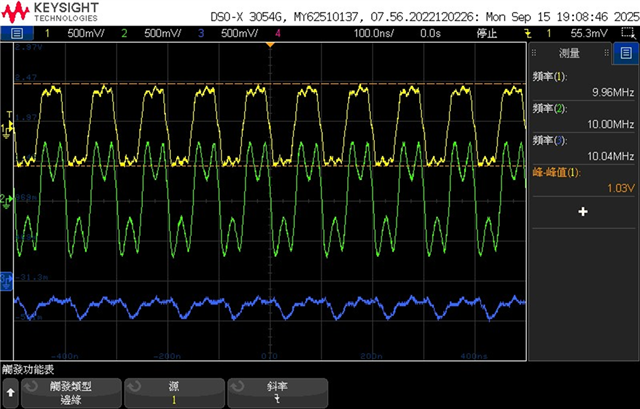Viewport: 640px width, 409px height.
Task: Click the 100.0ns/ timebase value
Action: tap(373, 33)
